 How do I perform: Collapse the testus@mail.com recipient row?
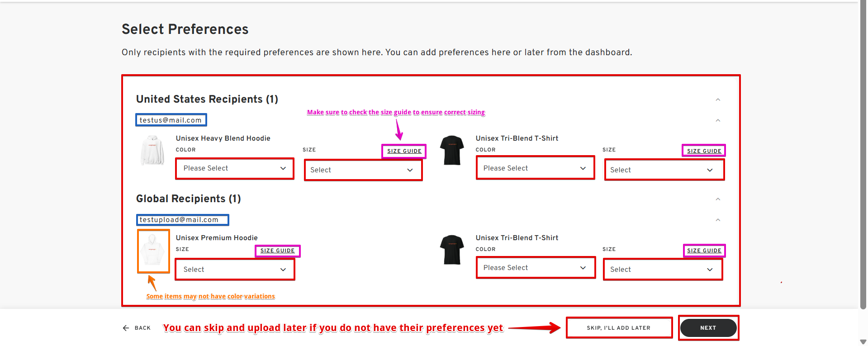click(718, 120)
